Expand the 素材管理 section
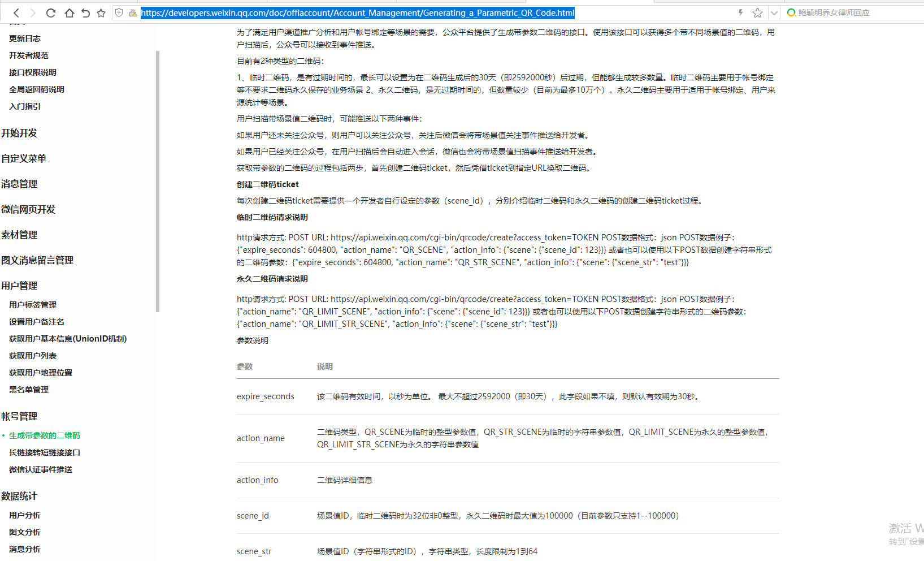 pos(19,235)
